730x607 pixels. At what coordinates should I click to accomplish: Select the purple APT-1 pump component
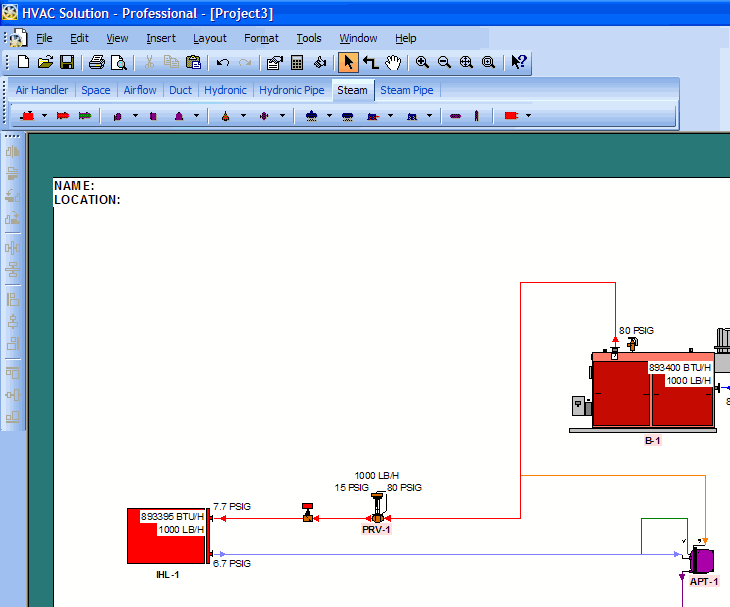point(701,560)
